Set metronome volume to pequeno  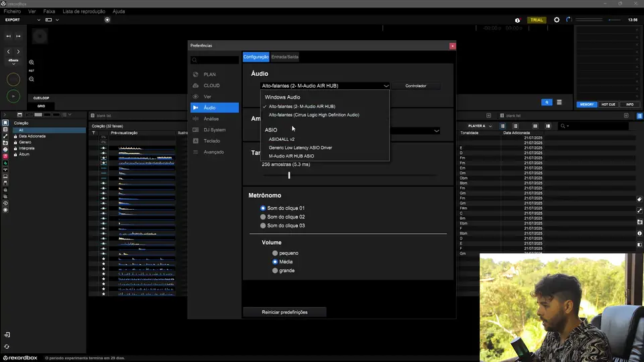click(275, 253)
